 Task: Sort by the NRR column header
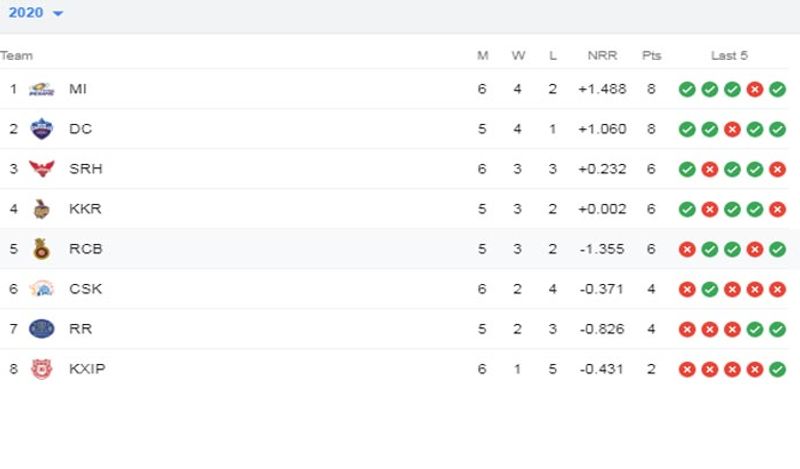(x=602, y=55)
